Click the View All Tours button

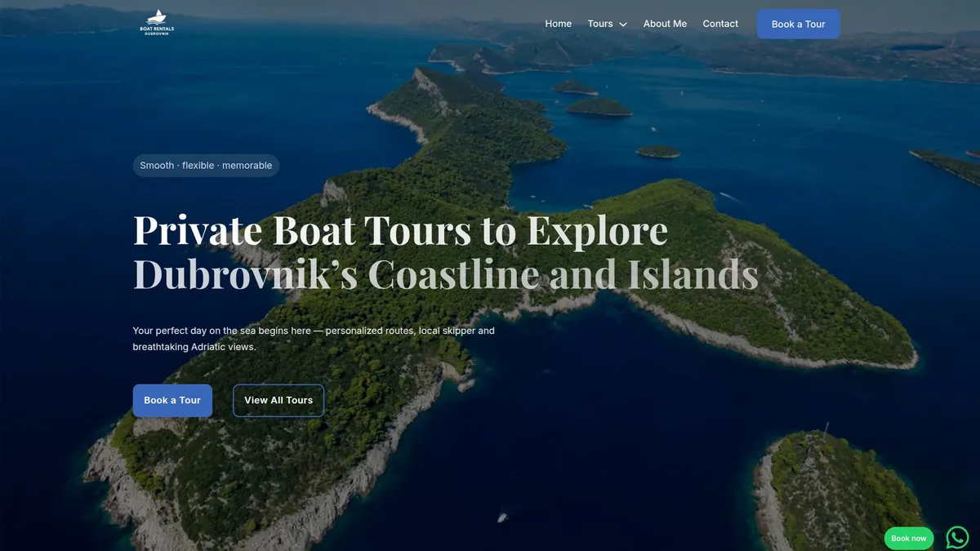278,401
